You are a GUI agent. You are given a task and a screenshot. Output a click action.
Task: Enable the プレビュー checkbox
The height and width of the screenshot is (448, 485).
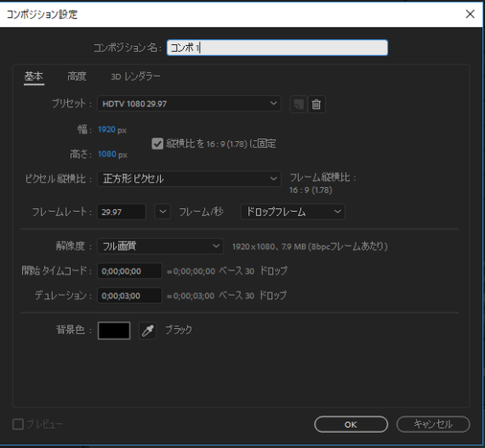[x=18, y=424]
